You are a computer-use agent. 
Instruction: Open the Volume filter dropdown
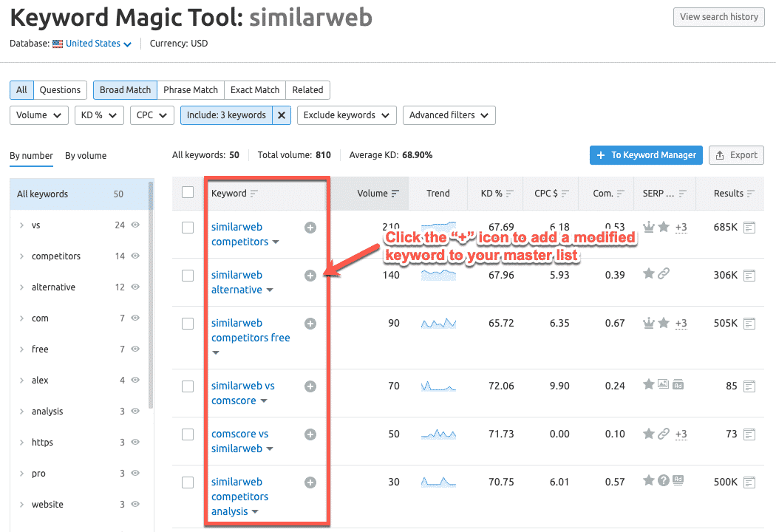(39, 115)
